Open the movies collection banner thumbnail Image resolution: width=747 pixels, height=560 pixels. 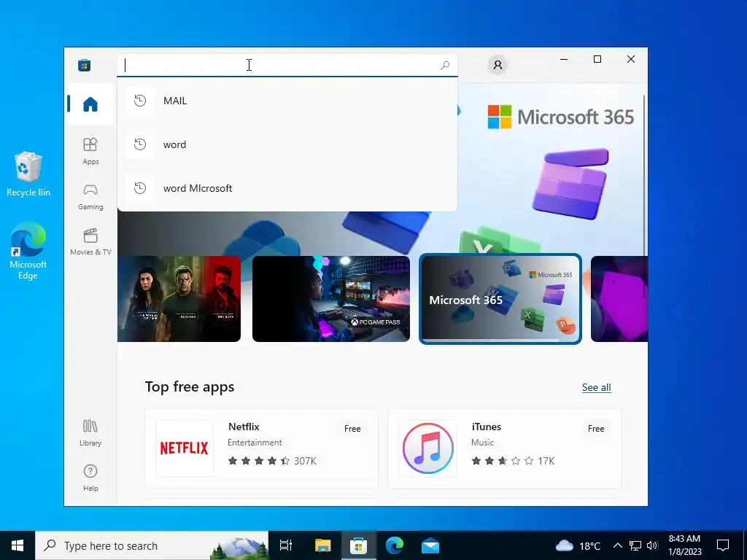179,299
